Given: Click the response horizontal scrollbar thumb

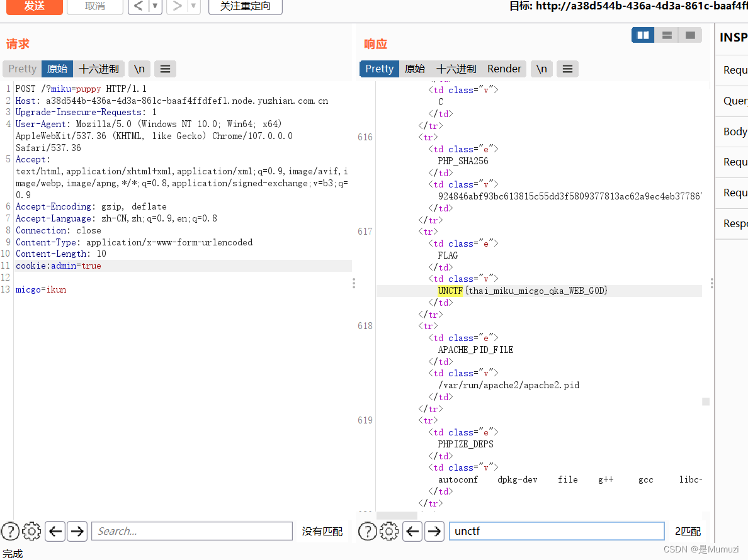Looking at the screenshot, I should point(397,515).
